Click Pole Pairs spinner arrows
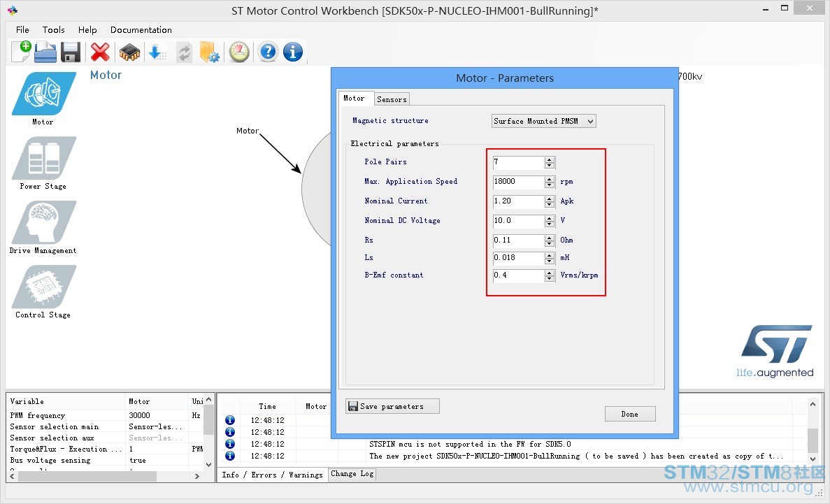The height and width of the screenshot is (504, 830). point(550,162)
